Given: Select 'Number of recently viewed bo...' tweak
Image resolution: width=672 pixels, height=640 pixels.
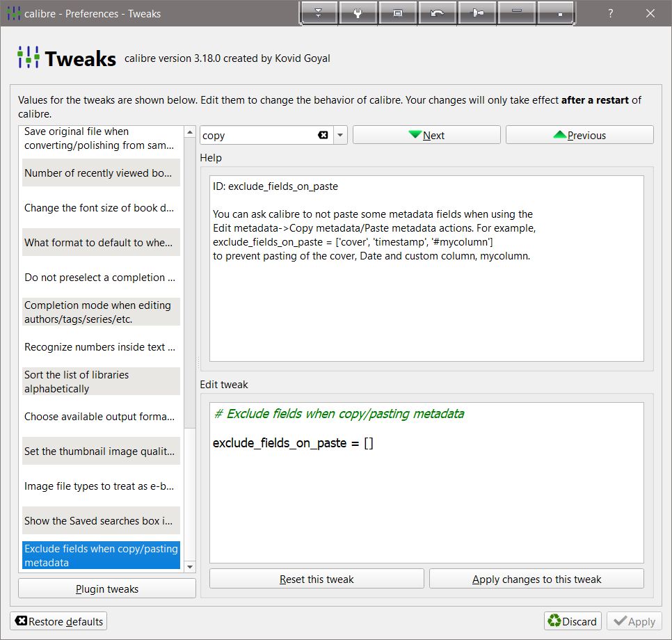Looking at the screenshot, I should pyautogui.click(x=101, y=173).
